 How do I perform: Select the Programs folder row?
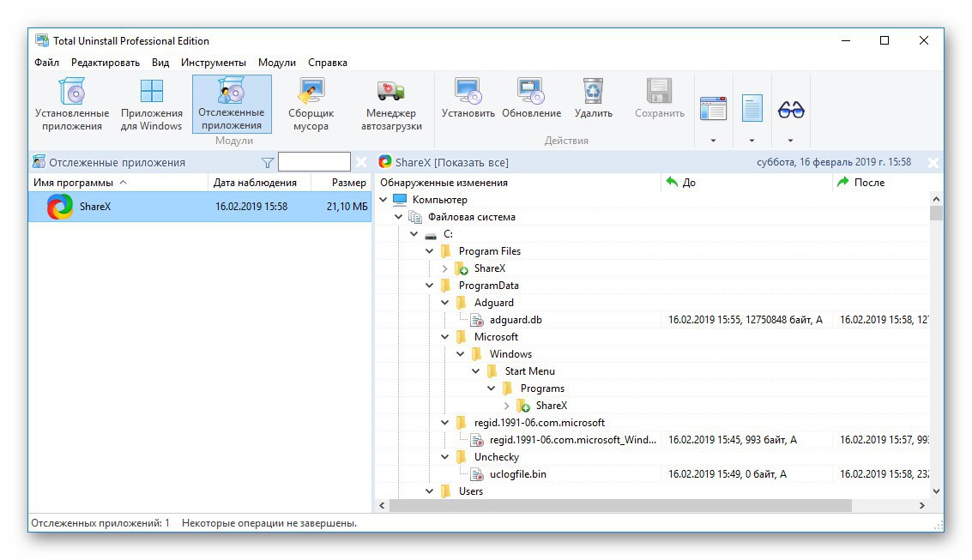click(x=542, y=388)
